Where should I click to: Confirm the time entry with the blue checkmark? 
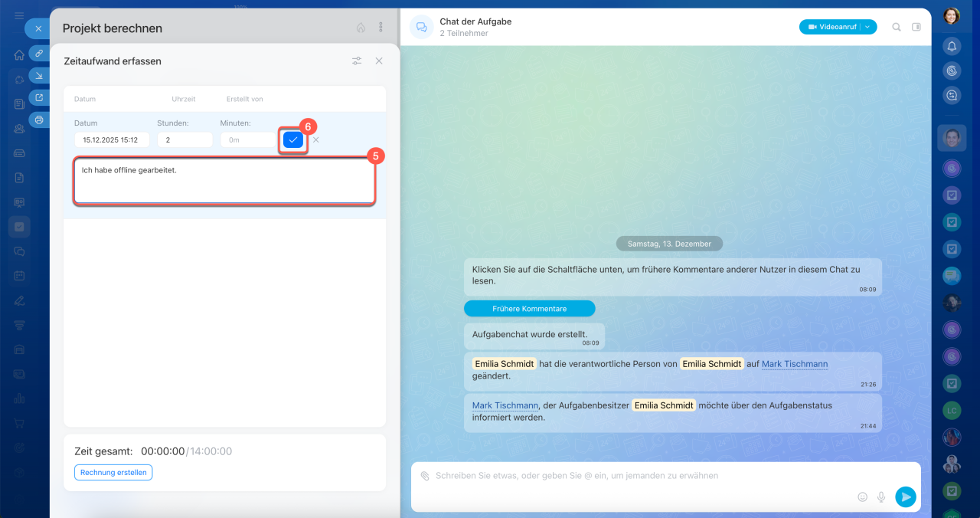point(293,139)
